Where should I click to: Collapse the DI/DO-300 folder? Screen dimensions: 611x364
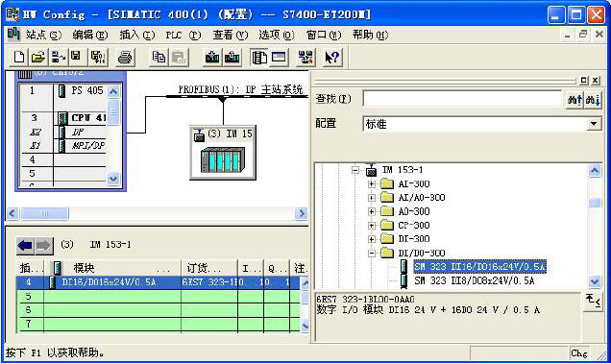(x=372, y=254)
